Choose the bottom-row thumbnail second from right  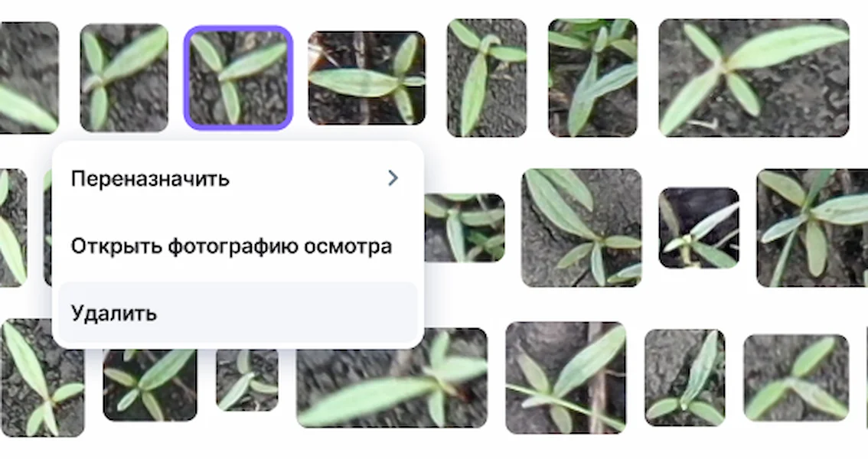point(685,378)
